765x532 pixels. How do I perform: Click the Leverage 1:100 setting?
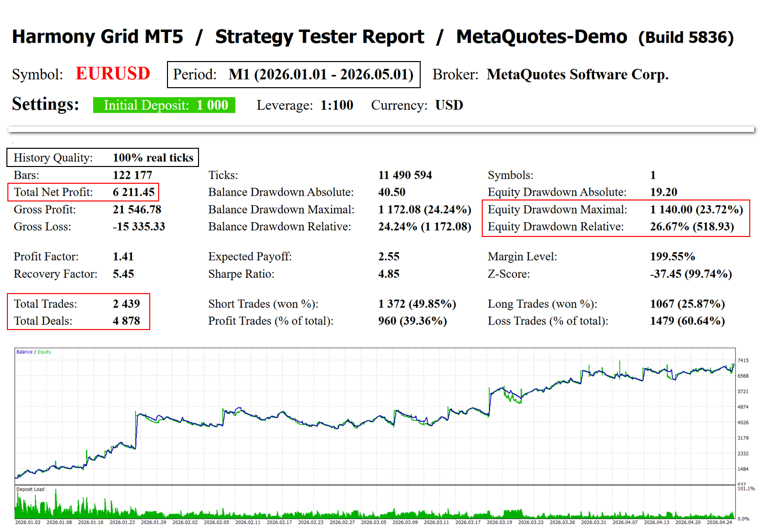pos(305,105)
